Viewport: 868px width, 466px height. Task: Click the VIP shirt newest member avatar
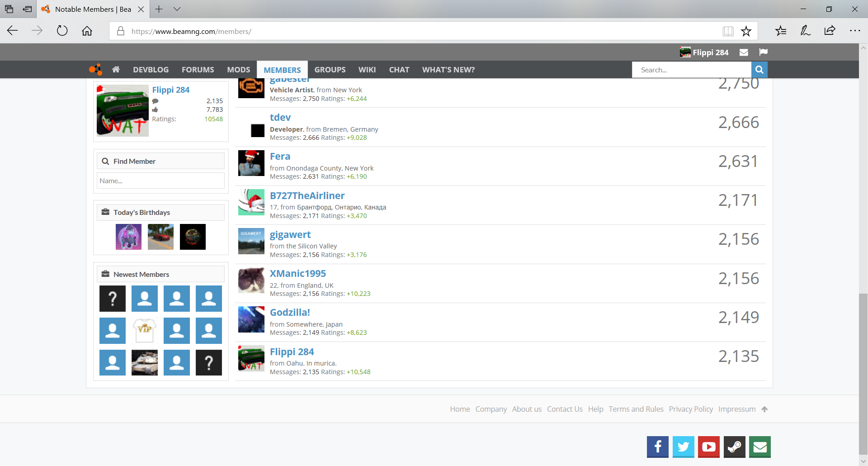145,330
